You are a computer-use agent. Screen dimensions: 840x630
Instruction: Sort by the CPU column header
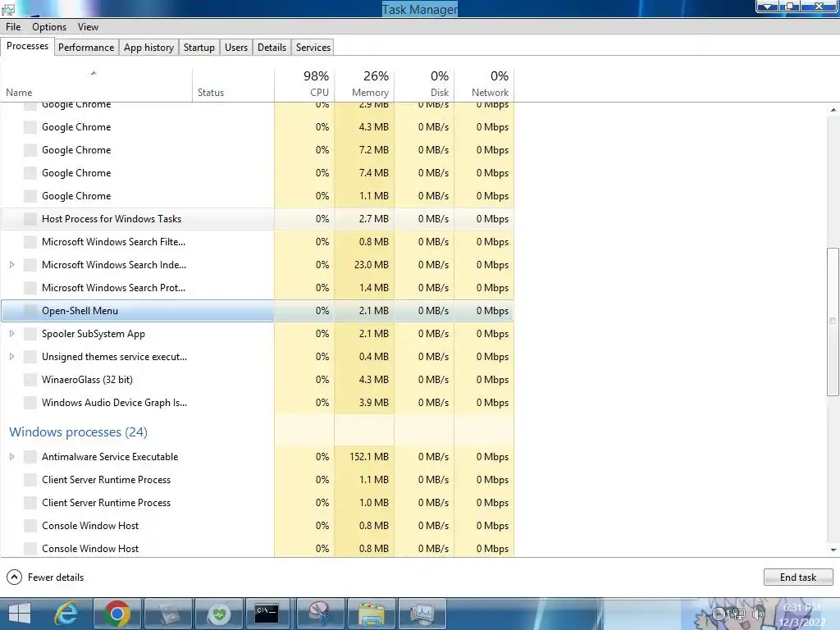coord(304,84)
